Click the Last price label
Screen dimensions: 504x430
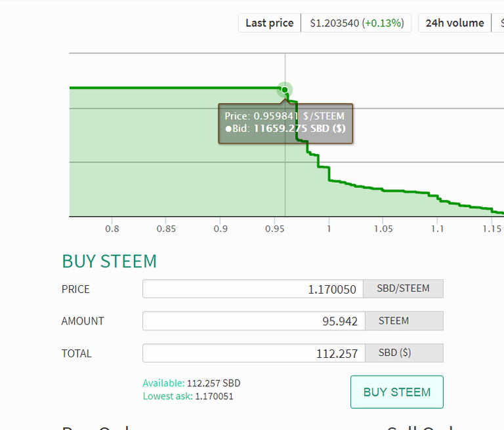point(269,23)
